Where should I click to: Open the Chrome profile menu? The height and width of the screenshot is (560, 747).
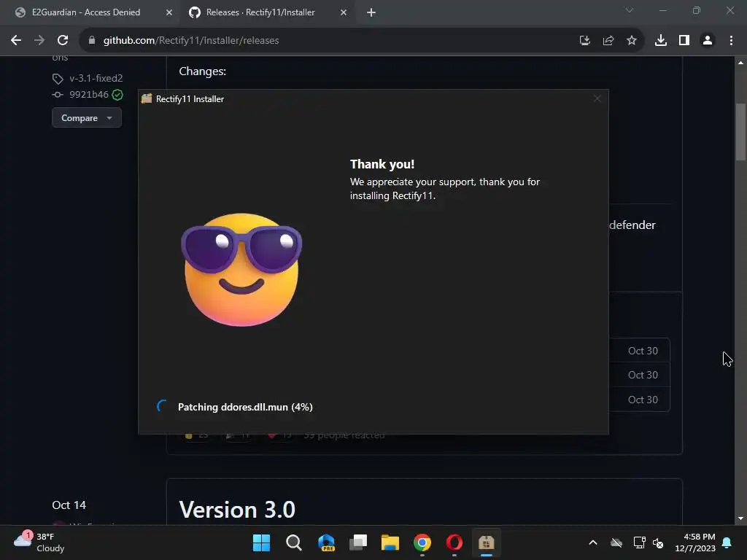[x=708, y=41]
